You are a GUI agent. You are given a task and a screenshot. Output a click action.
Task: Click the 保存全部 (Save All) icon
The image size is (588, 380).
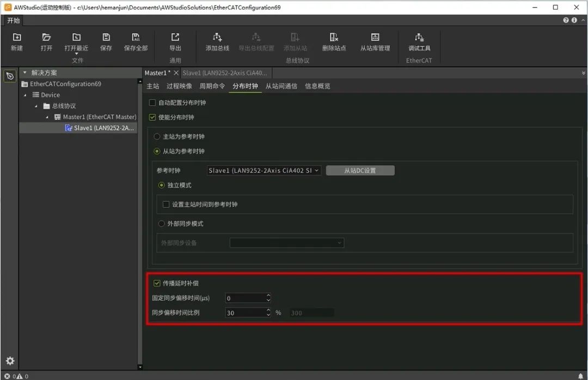[x=136, y=38]
